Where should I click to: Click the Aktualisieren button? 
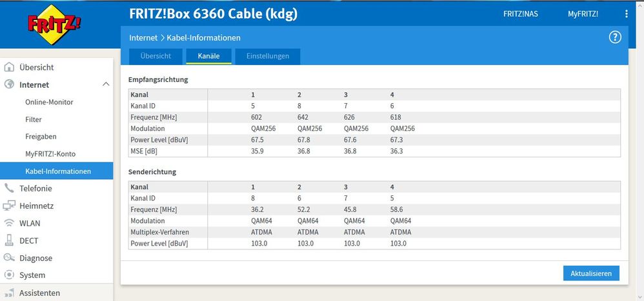point(591,273)
